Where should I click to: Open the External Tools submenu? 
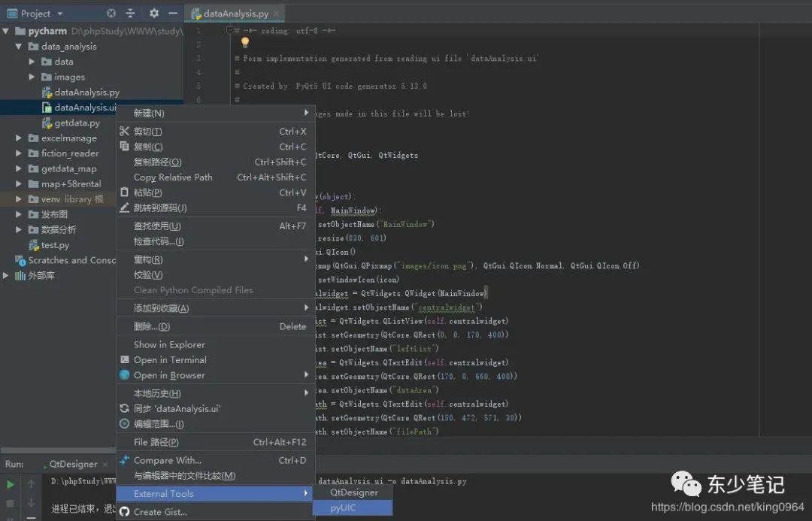(216, 493)
